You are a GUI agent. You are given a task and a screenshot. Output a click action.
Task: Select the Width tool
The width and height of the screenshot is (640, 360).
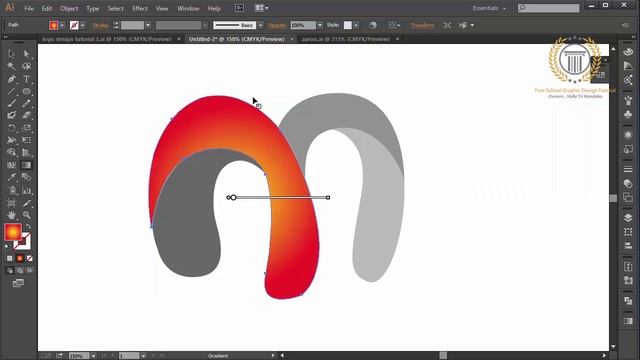click(x=11, y=140)
